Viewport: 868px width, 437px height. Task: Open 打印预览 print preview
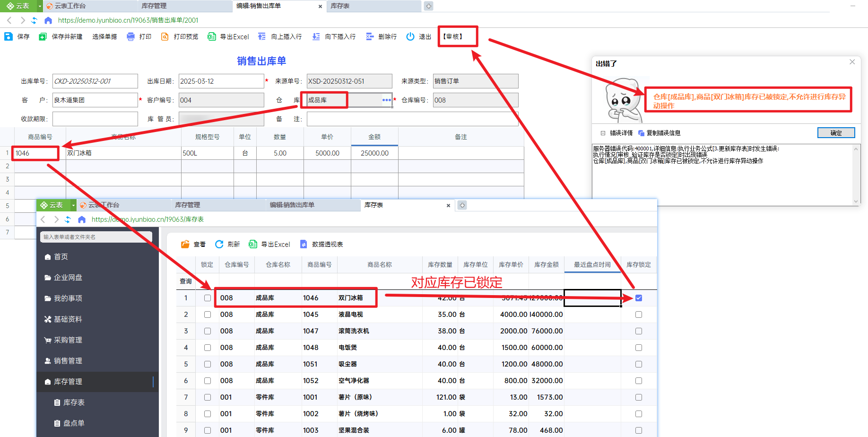pos(180,36)
